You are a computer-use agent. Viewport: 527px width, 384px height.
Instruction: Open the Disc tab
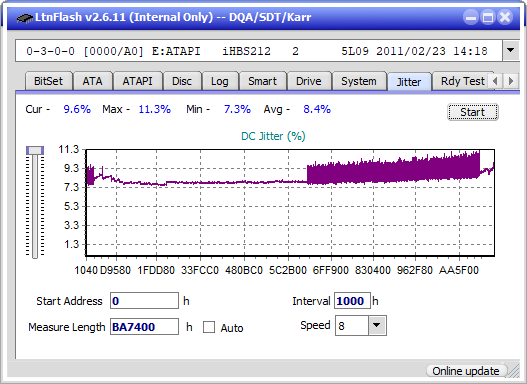pos(182,81)
